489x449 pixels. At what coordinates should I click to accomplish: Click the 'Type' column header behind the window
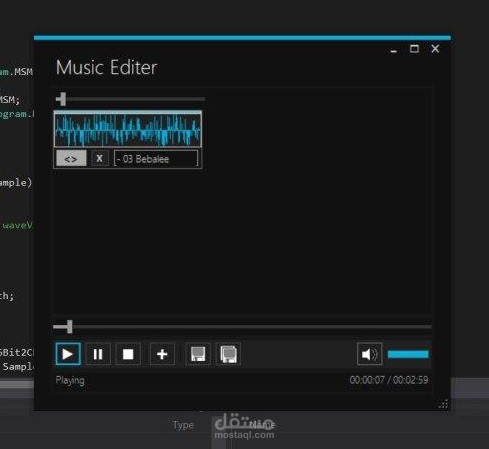[183, 425]
